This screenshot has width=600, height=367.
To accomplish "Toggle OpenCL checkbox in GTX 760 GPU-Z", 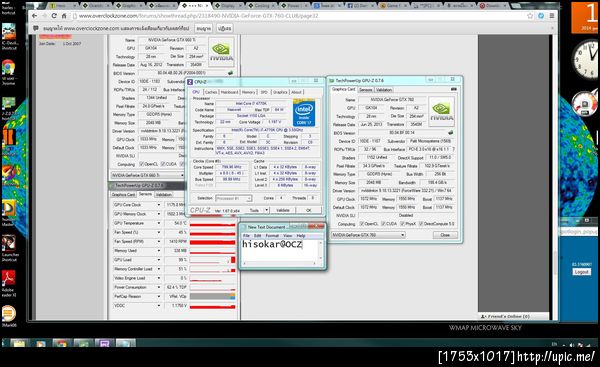I will [362, 224].
